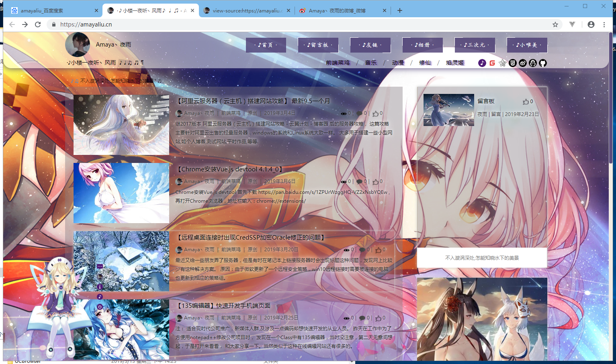Open the GitHub icon link
This screenshot has width=616, height=364.
[x=543, y=63]
